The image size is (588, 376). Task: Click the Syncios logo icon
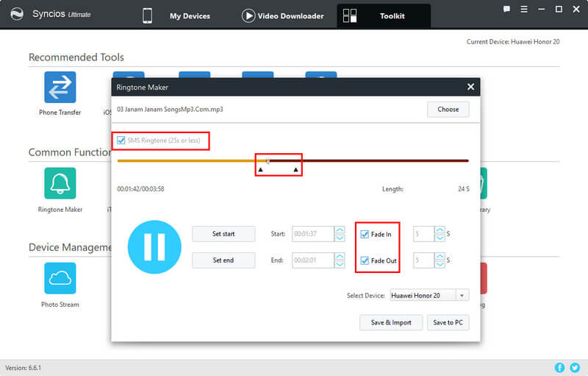pos(17,14)
